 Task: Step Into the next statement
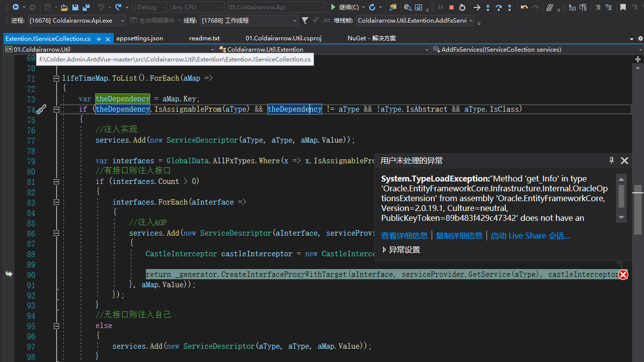click(488, 7)
